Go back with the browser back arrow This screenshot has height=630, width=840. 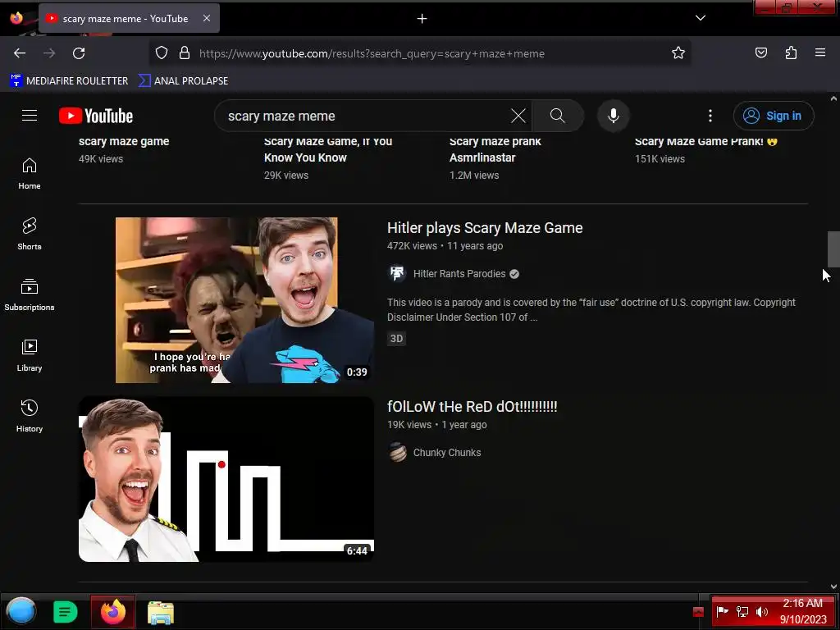(20, 53)
